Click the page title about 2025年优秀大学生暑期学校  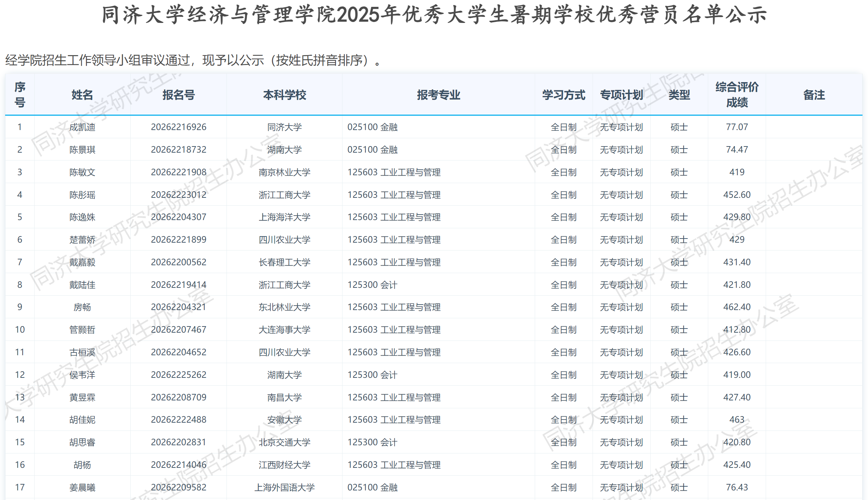pos(434,15)
